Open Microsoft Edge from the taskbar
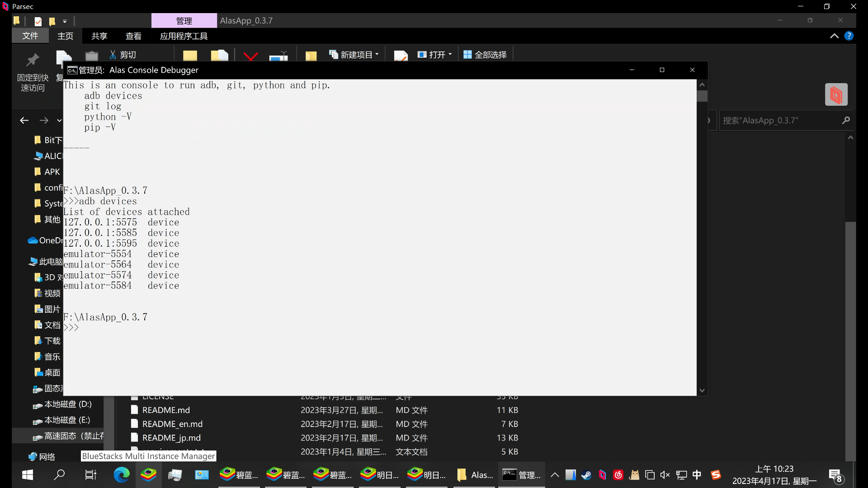The height and width of the screenshot is (488, 868). pos(121,475)
